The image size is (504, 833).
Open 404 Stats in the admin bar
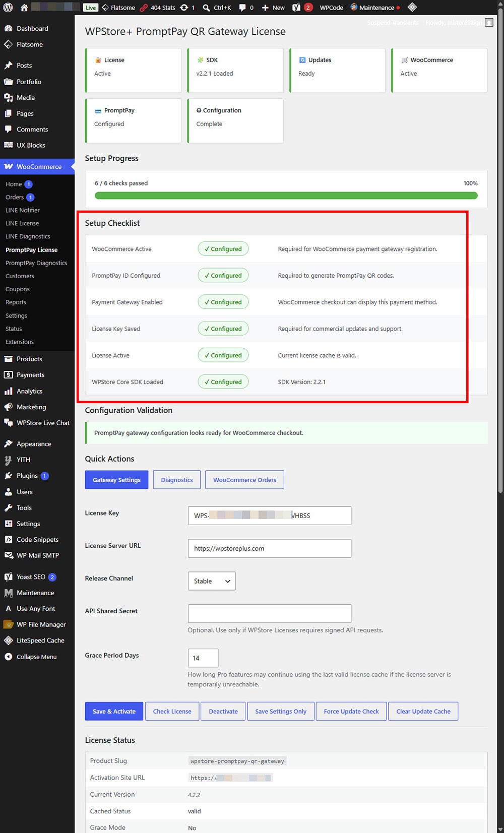coord(157,8)
